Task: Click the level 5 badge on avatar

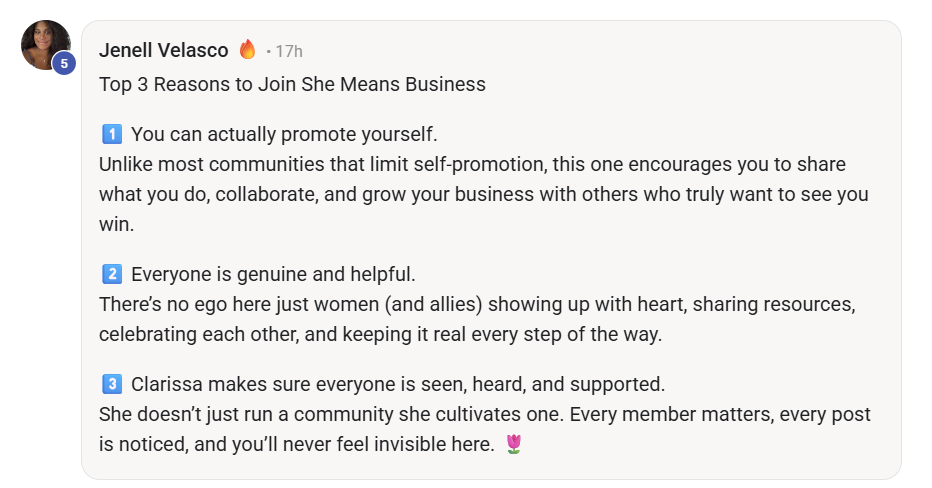Action: tap(64, 64)
